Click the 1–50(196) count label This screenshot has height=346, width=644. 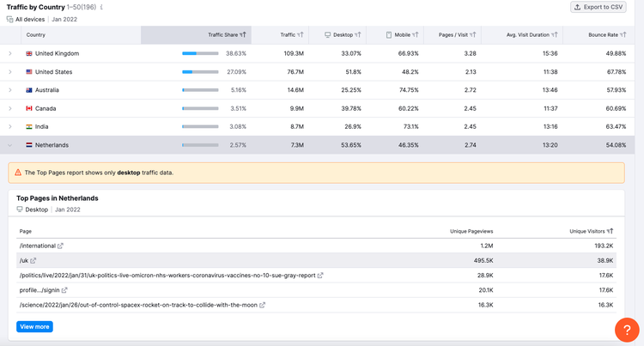(82, 7)
